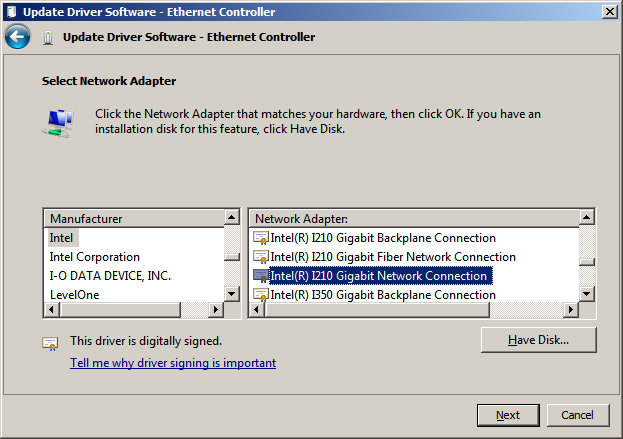
Task: Open 'Tell me why driver signing is important'
Action: pos(173,363)
